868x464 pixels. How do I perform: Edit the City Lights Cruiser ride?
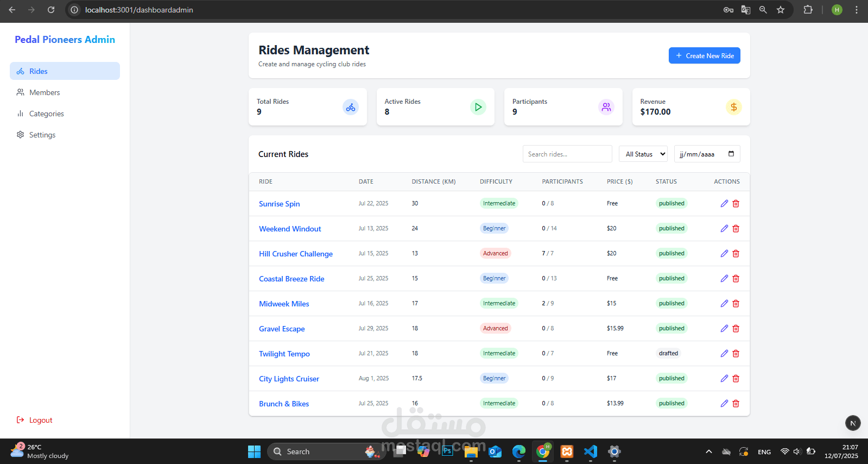(724, 379)
